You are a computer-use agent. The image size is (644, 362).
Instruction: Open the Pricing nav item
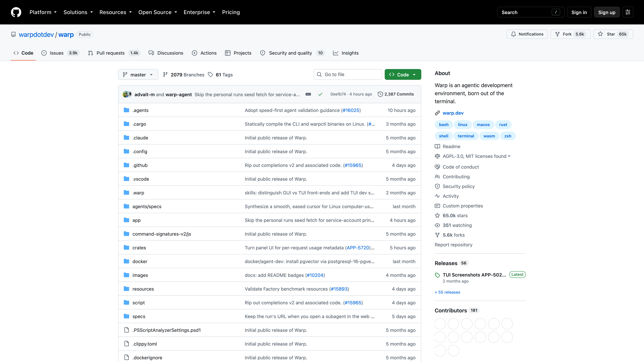pyautogui.click(x=231, y=12)
